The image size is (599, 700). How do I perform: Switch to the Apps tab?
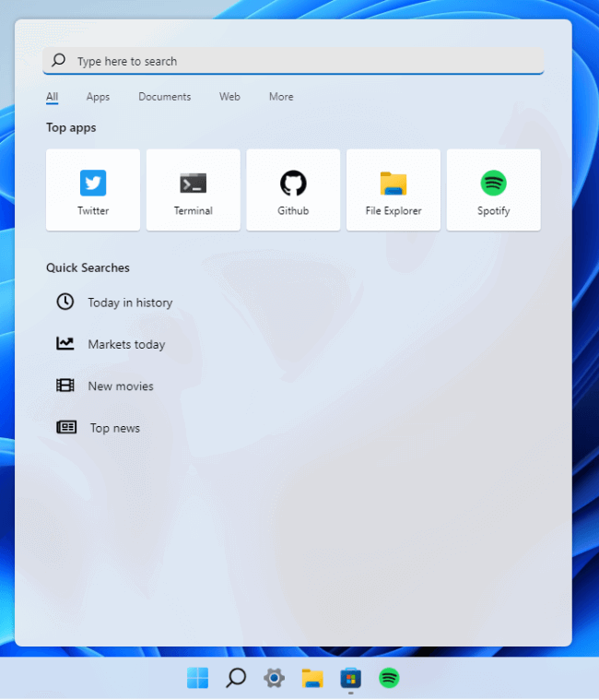point(98,97)
